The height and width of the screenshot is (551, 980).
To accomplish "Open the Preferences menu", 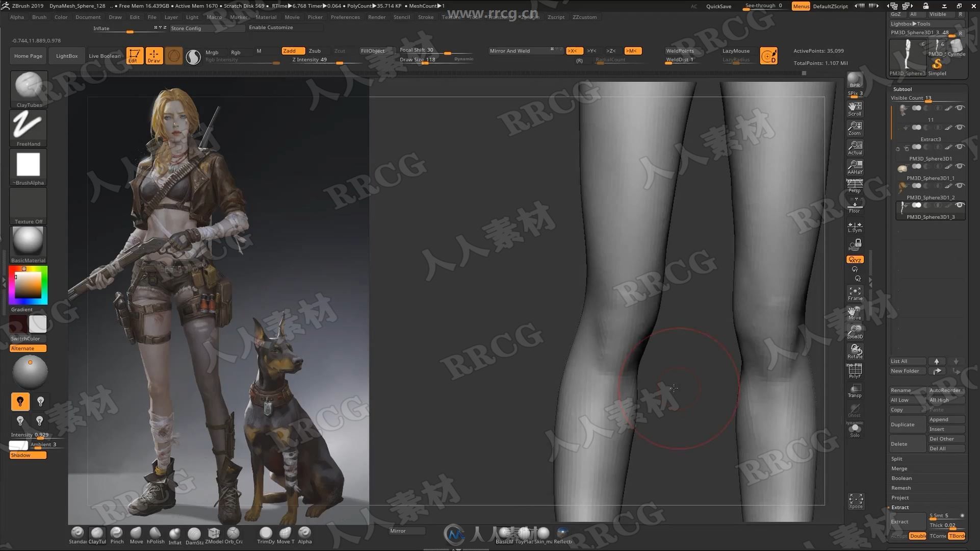I will [345, 17].
